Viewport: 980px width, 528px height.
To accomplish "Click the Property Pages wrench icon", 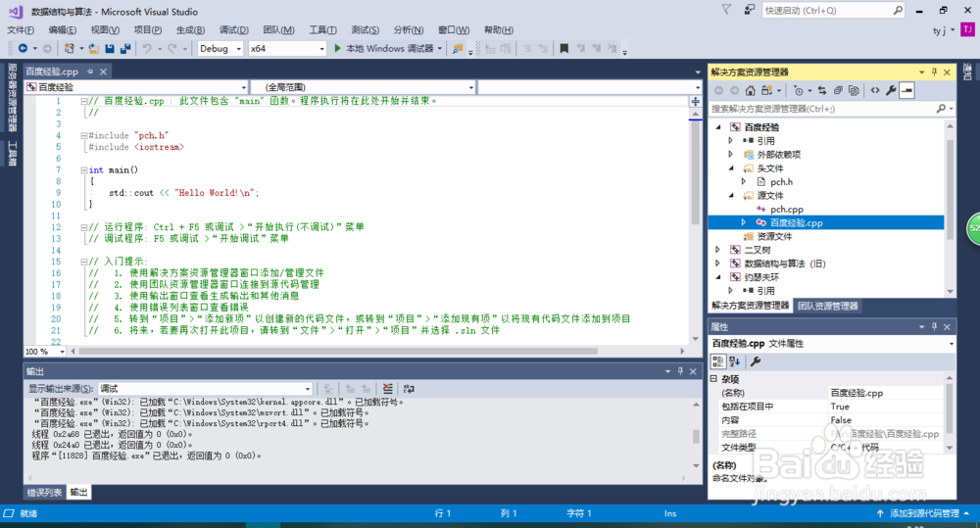I will coord(756,361).
